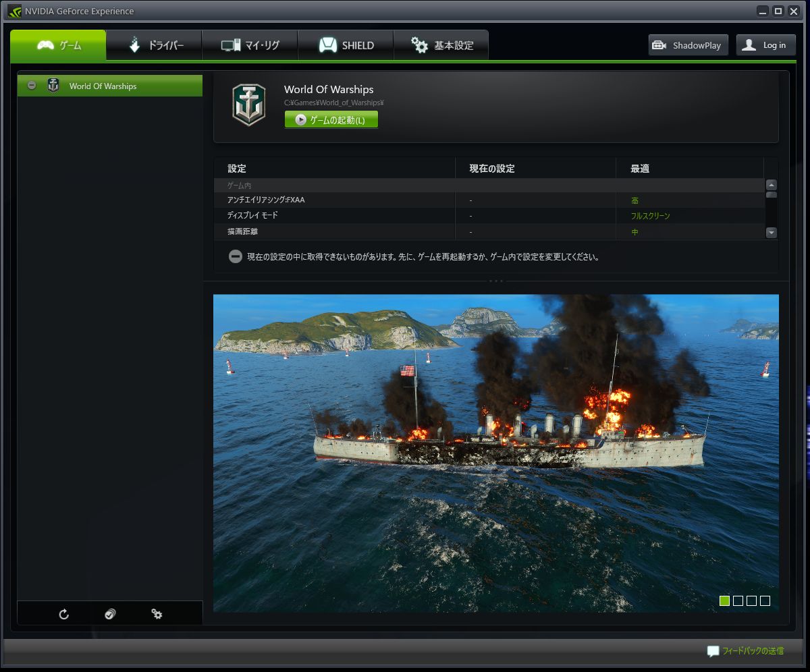This screenshot has height=672, width=810.
Task: Open the マイ・リグ tab
Action: tap(250, 45)
